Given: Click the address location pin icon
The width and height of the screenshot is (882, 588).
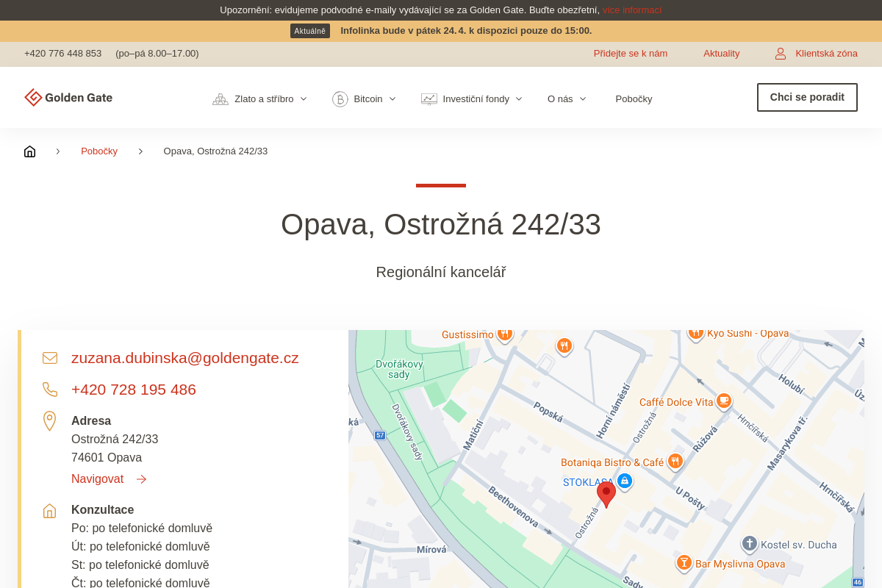Looking at the screenshot, I should (x=49, y=421).
